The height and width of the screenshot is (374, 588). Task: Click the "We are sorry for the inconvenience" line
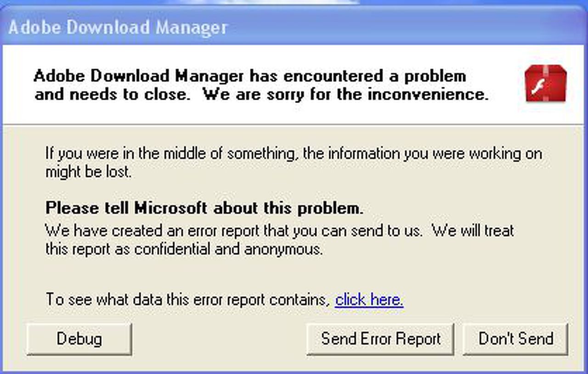point(345,95)
